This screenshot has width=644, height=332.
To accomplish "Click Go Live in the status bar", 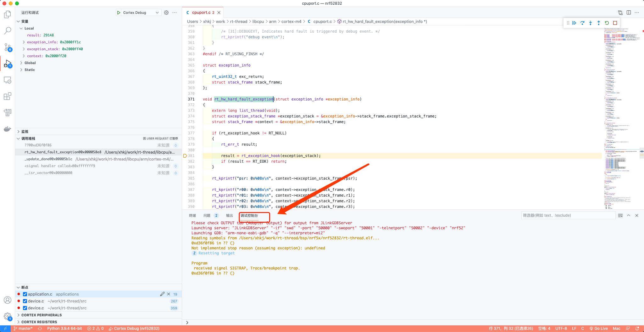I will [x=599, y=329].
